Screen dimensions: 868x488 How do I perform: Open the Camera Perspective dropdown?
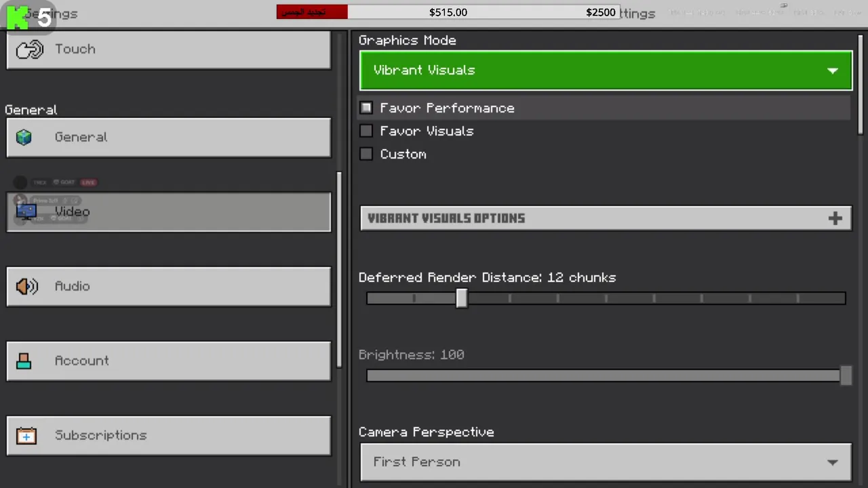tap(605, 462)
